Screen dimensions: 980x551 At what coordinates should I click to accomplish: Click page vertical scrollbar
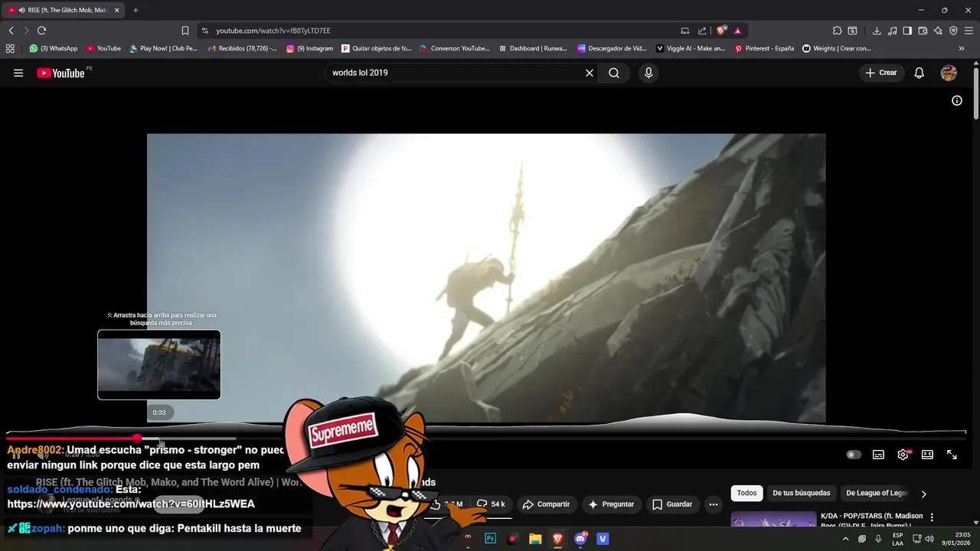976,93
